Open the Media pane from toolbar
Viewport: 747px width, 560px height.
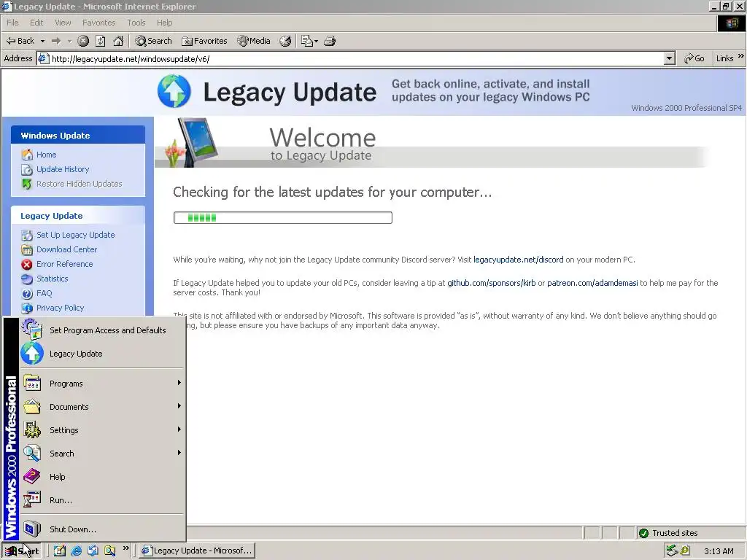pos(254,41)
